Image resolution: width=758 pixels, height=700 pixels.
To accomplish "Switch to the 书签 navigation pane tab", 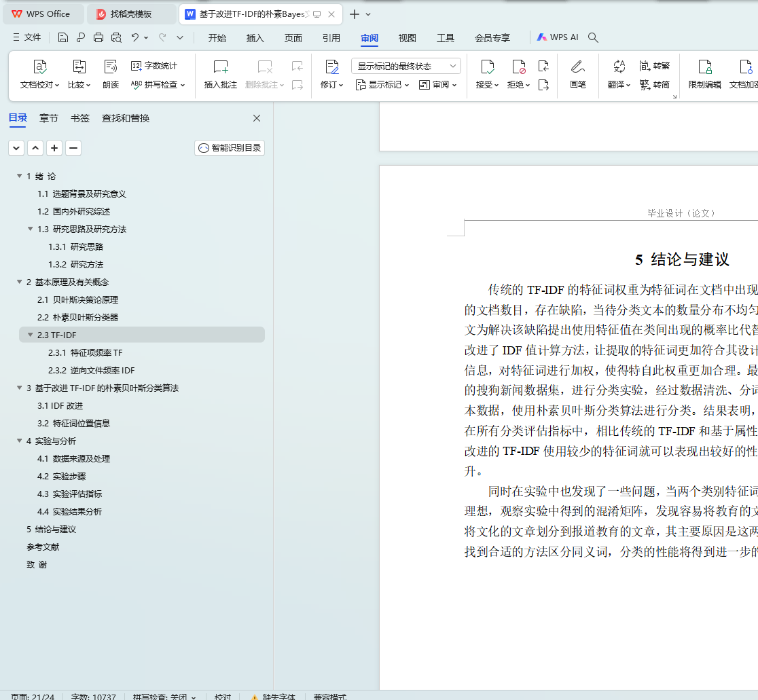I will [x=80, y=118].
